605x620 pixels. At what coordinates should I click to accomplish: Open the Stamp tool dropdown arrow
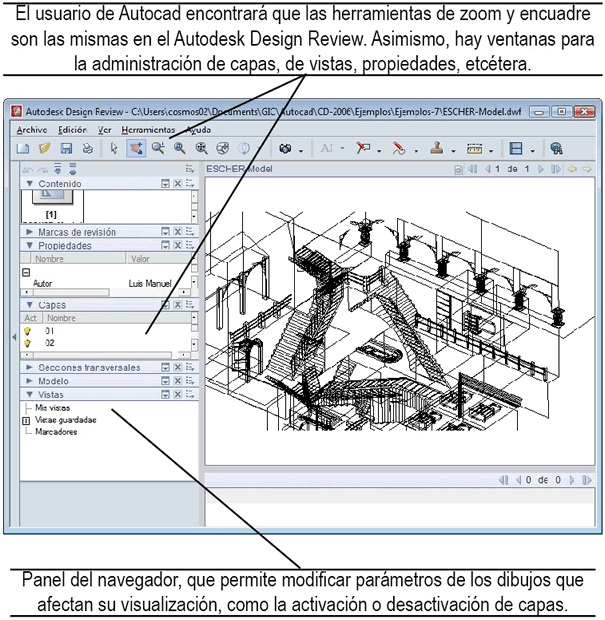click(x=453, y=151)
